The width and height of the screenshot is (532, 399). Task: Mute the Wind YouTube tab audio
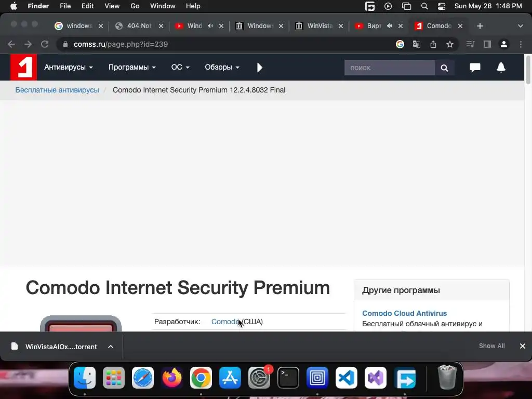[x=210, y=26]
